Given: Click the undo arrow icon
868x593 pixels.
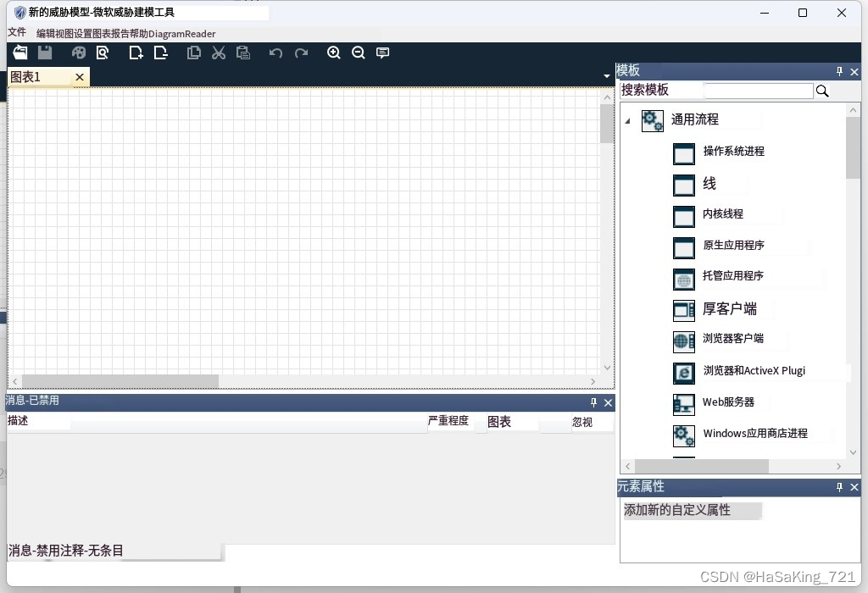Looking at the screenshot, I should pos(275,53).
